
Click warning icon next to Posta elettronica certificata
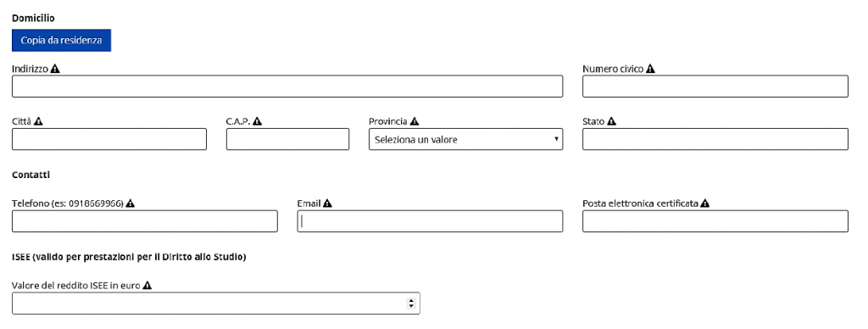click(x=704, y=204)
